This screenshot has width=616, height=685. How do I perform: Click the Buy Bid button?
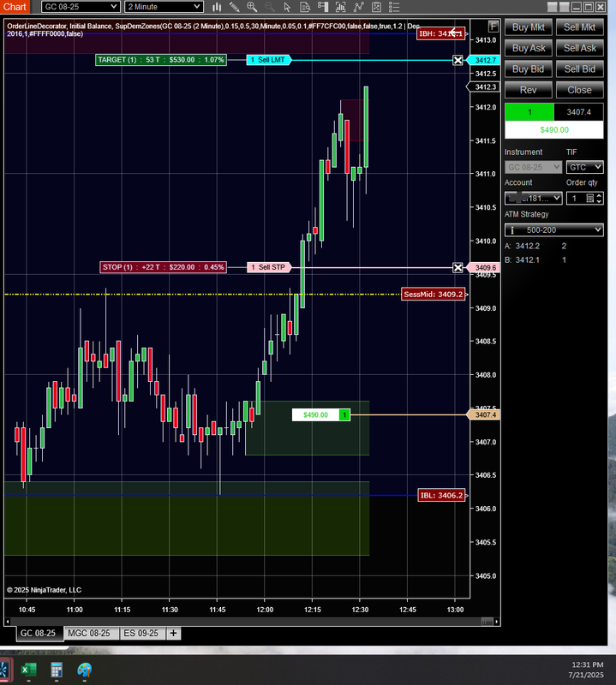(528, 69)
